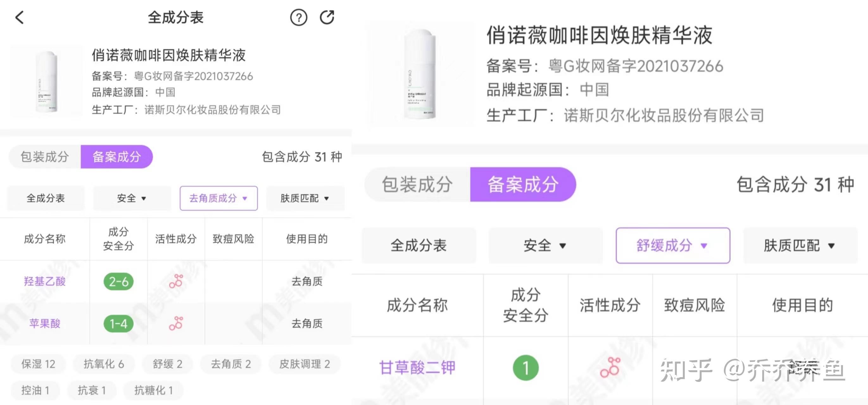Viewport: 868px width, 405px height.
Task: Open the 羟基乙酸 ingredient link
Action: (45, 281)
